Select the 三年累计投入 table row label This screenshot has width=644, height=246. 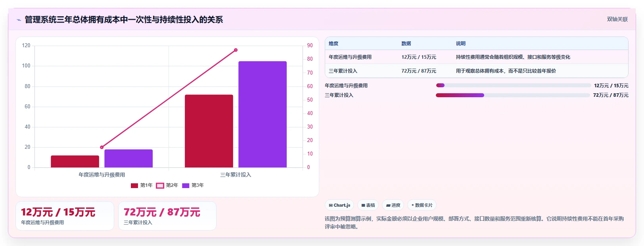coord(343,71)
